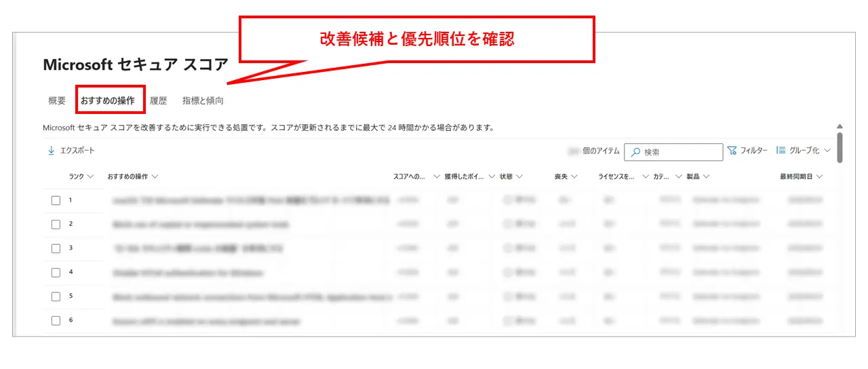
Task: Open the 獲得したポイ... column sort menu
Action: click(469, 176)
